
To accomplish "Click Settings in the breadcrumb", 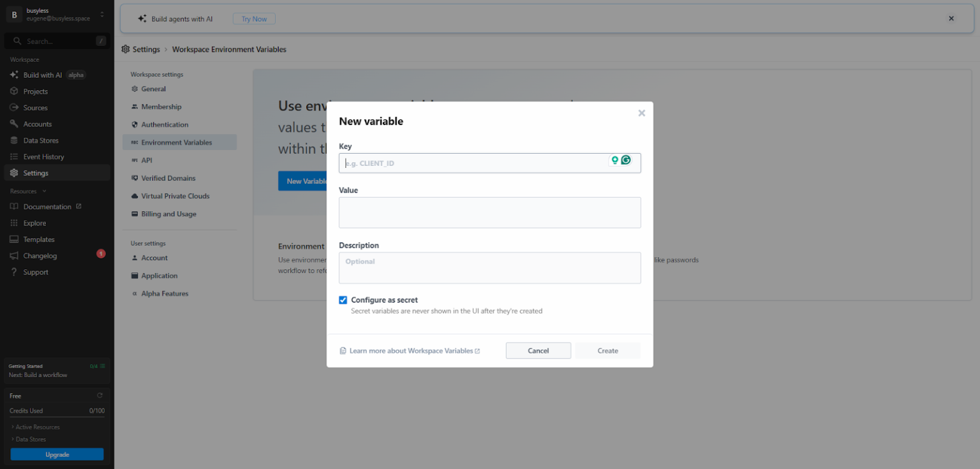I will click(146, 49).
